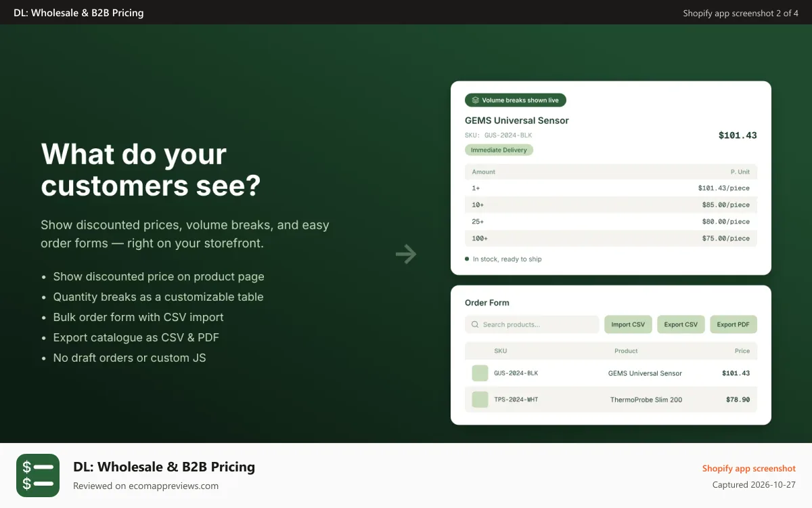Click ThermoProbe Slim 200 product name
Viewport: 812px width, 508px height.
pos(646,400)
